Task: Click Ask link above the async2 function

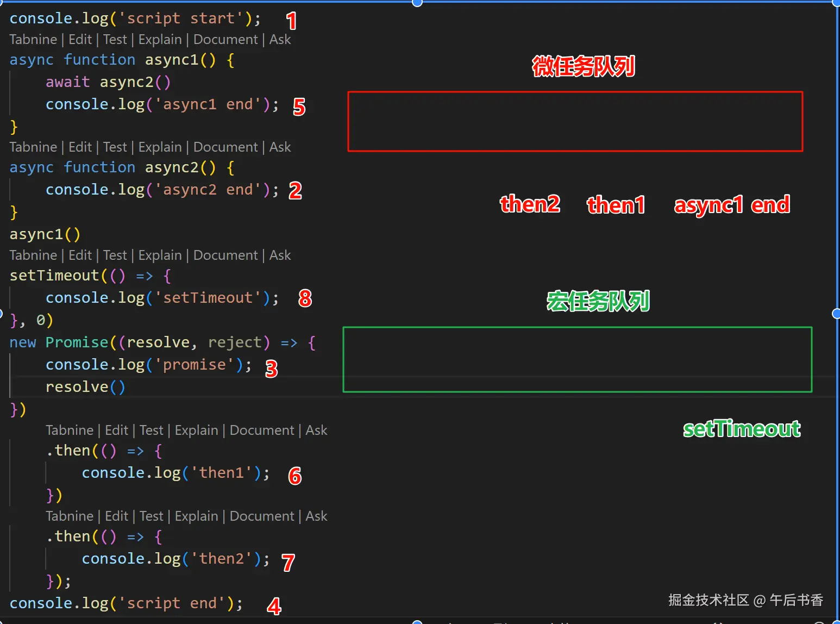Action: pyautogui.click(x=280, y=147)
